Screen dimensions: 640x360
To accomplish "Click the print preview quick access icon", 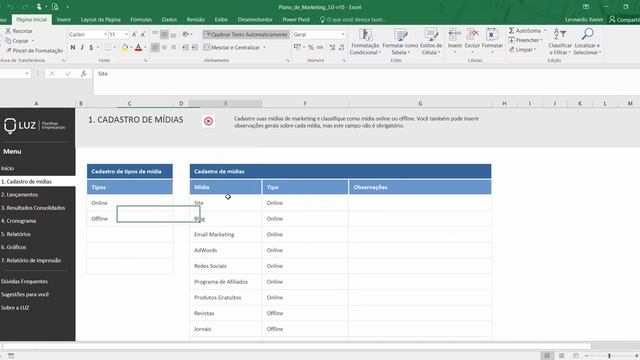I will click(55, 7).
